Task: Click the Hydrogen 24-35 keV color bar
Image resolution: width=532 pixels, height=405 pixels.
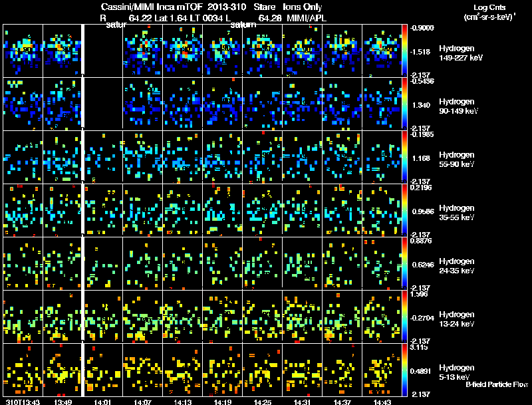Action: pyautogui.click(x=404, y=263)
